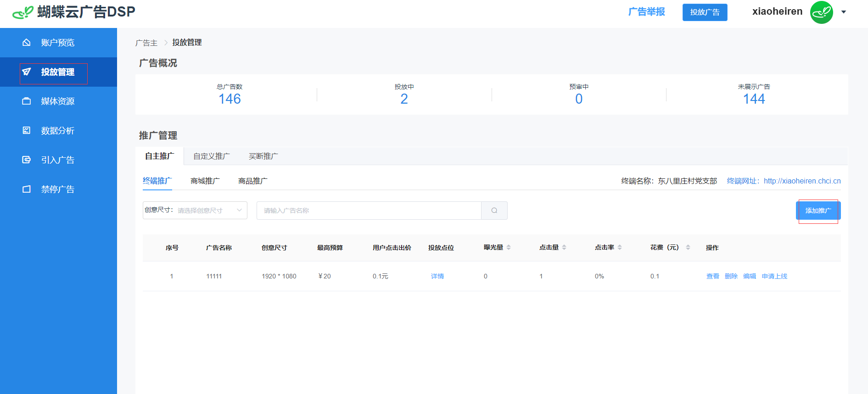Screen dimensions: 868x394
Task: Click the account overview house icon
Action: tap(27, 43)
